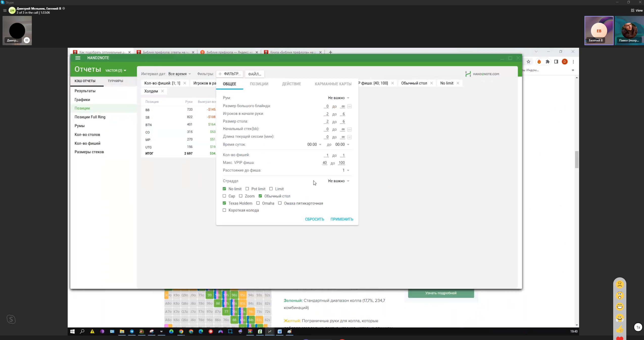The width and height of the screenshot is (644, 340).
Task: Open the Рум dropdown
Action: click(x=339, y=98)
